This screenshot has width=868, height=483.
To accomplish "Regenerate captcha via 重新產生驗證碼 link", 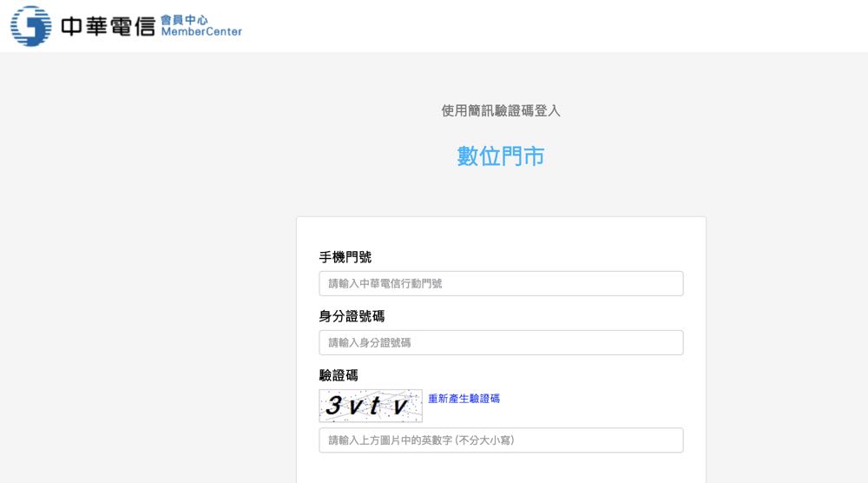I will coord(464,399).
